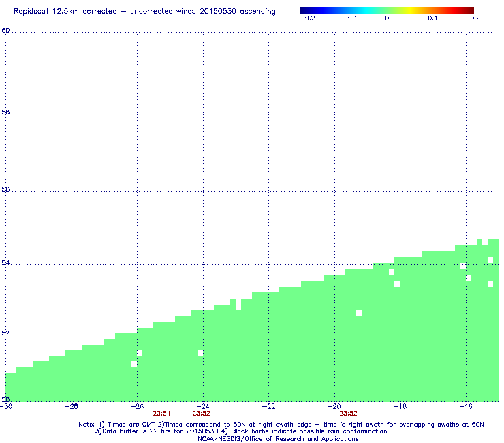Click the 23:51 swath time stamp
This screenshot has width=504, height=443.
tap(161, 414)
